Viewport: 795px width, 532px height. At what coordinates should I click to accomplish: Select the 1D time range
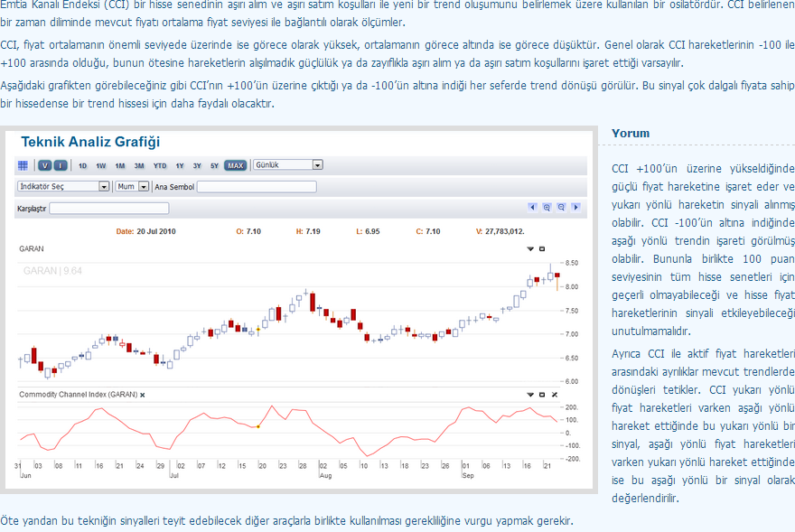[x=82, y=166]
